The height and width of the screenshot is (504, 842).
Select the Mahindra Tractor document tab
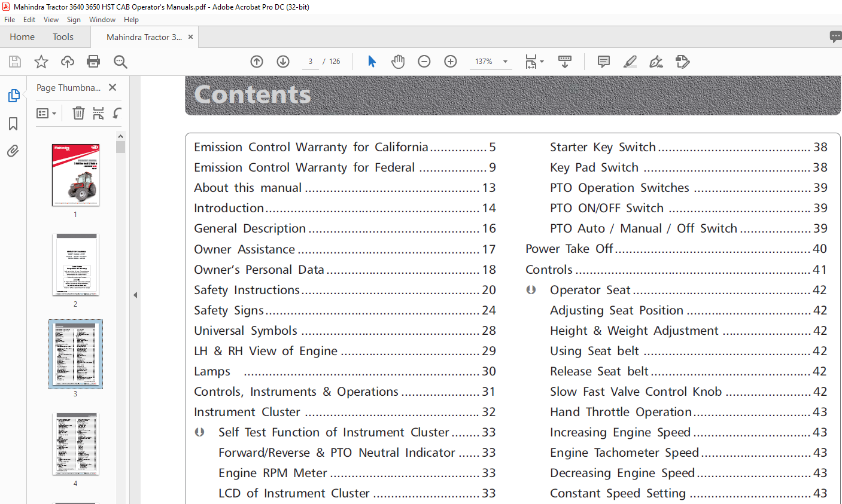pyautogui.click(x=144, y=36)
